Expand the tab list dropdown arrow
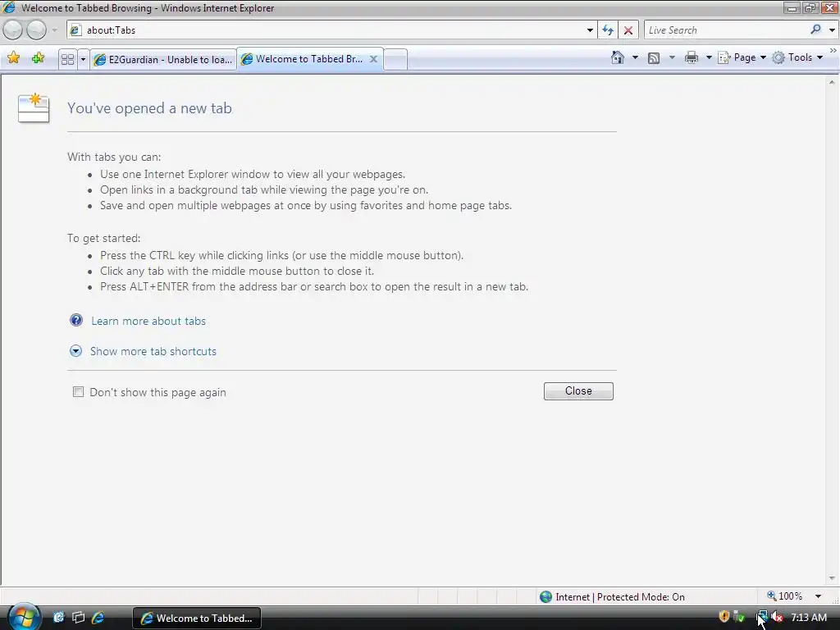 pos(83,59)
